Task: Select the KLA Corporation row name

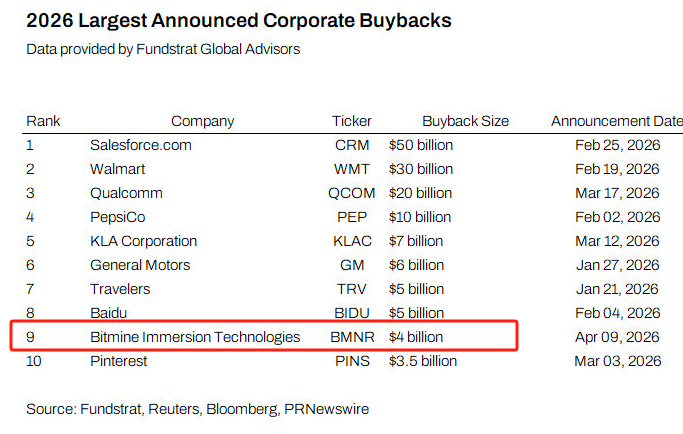Action: pos(143,241)
